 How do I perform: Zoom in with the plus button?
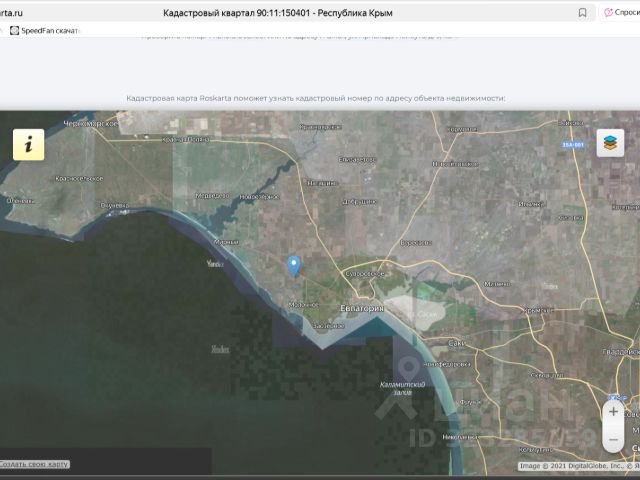[613, 412]
